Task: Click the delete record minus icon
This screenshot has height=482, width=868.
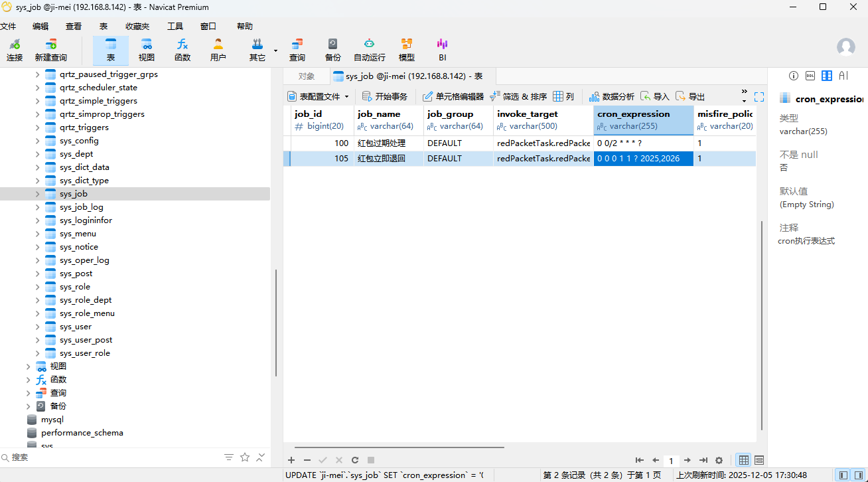Action: 307,460
